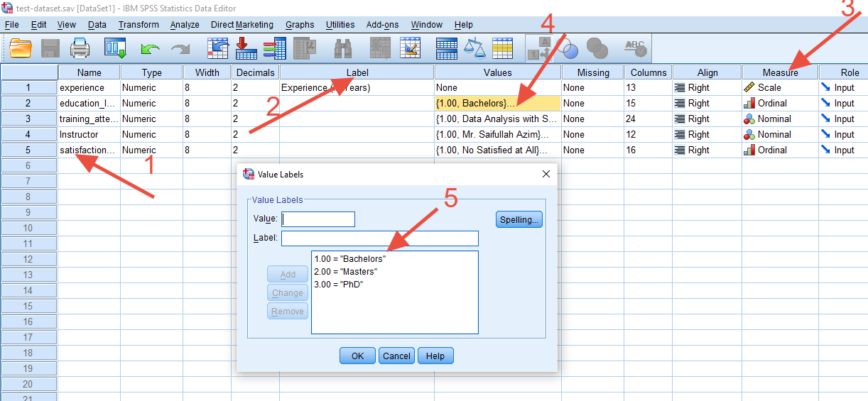Click the Scale ruler icon for experience
Screen dimensions: 868x401
749,87
